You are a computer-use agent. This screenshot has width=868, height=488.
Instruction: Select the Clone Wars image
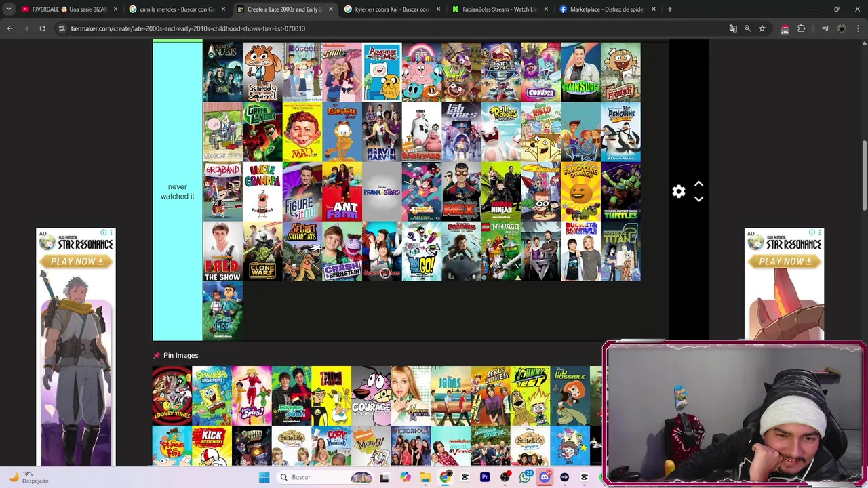click(262, 251)
